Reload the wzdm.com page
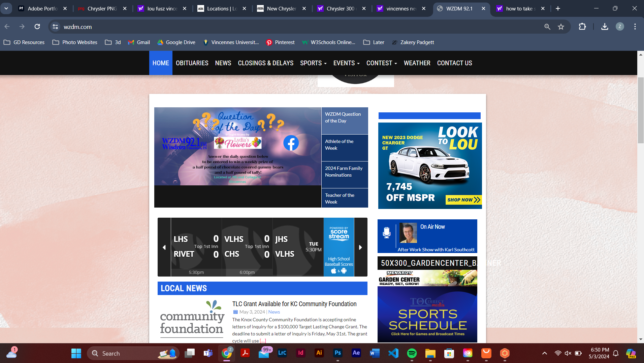Screen dimensions: 644x363 click(x=37, y=27)
